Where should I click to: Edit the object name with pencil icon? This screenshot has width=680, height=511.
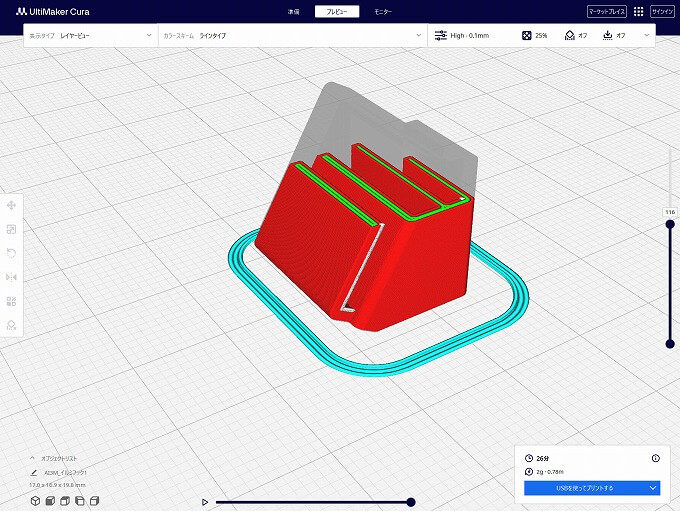coord(34,472)
